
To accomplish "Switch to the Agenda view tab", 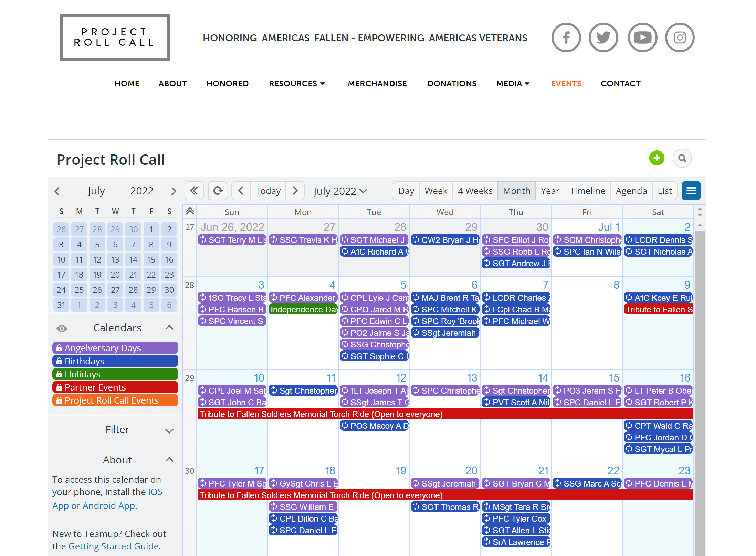I will click(x=631, y=191).
